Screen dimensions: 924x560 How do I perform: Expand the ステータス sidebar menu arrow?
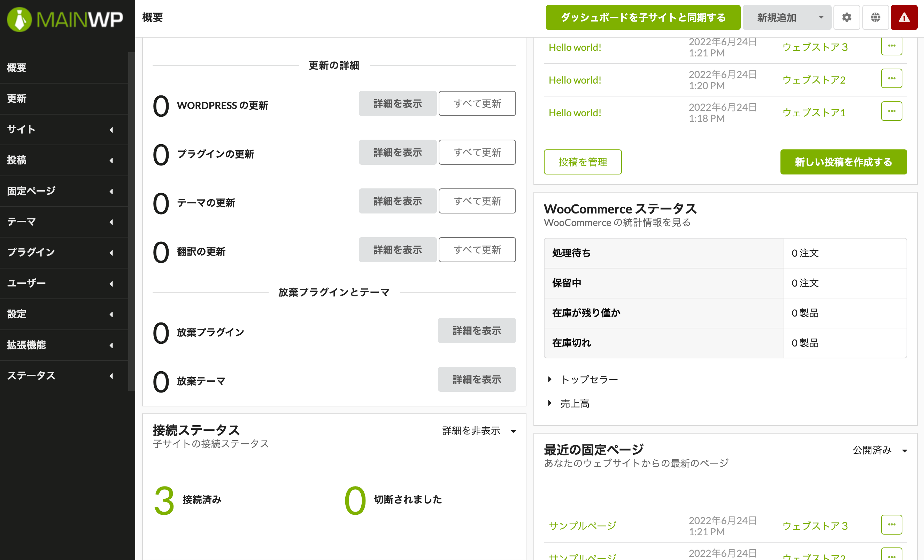(x=111, y=376)
